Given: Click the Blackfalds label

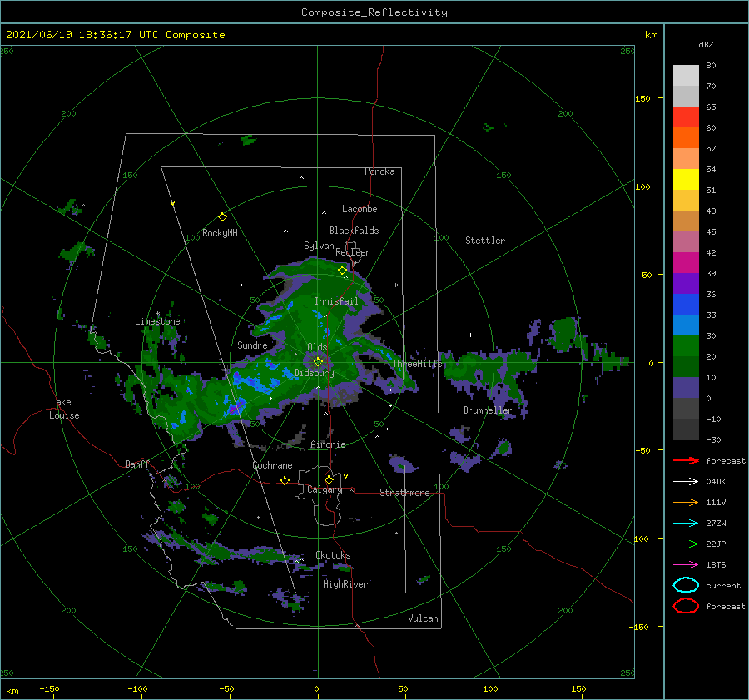Looking at the screenshot, I should pyautogui.click(x=354, y=231).
